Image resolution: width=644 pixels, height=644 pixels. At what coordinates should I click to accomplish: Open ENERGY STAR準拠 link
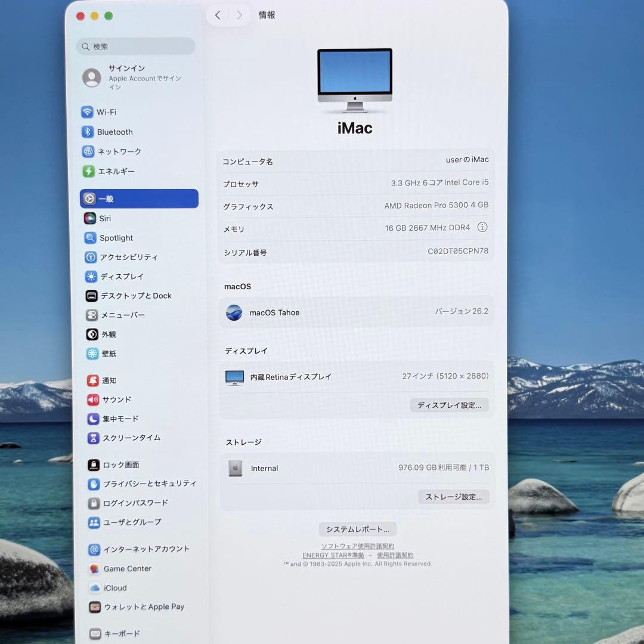click(333, 555)
